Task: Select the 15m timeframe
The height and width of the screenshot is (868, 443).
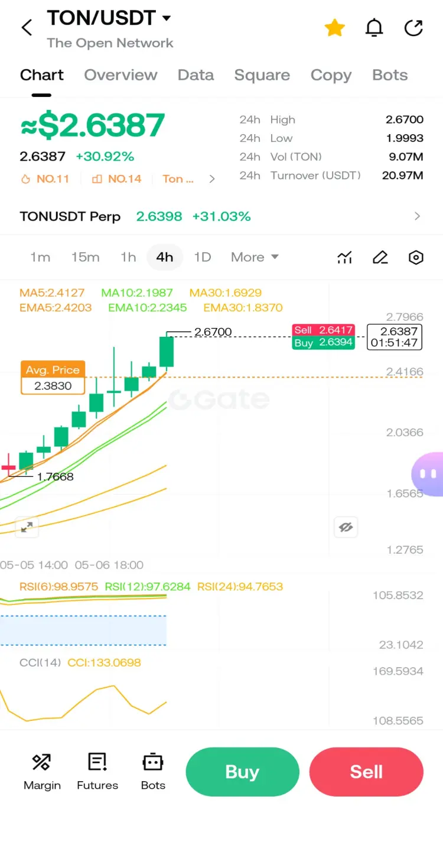Action: tap(85, 257)
